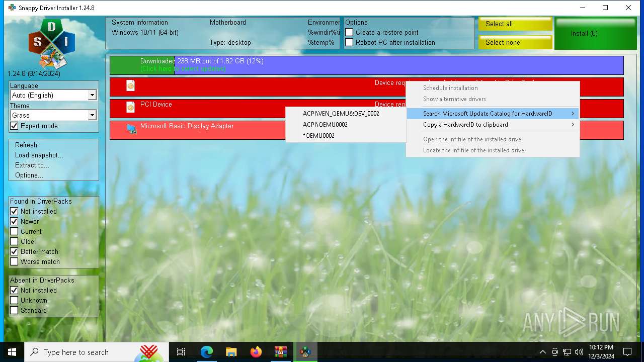Launch Microsoft Edge from the taskbar
Screen dimensions: 644x362
[x=207, y=352]
